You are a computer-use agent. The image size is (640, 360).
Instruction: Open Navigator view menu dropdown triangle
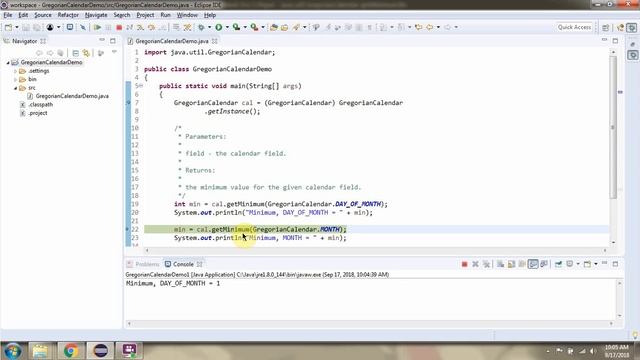tap(114, 52)
